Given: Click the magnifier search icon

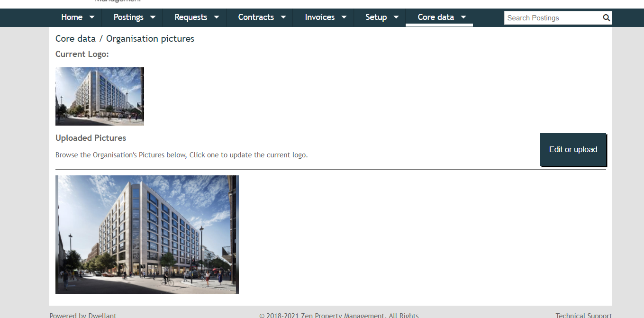Looking at the screenshot, I should [x=606, y=18].
